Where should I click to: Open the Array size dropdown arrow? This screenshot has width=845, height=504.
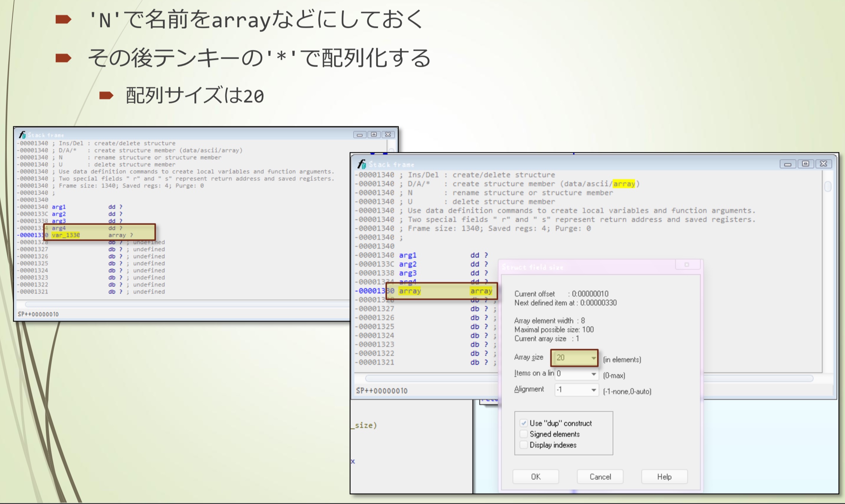[x=593, y=358]
